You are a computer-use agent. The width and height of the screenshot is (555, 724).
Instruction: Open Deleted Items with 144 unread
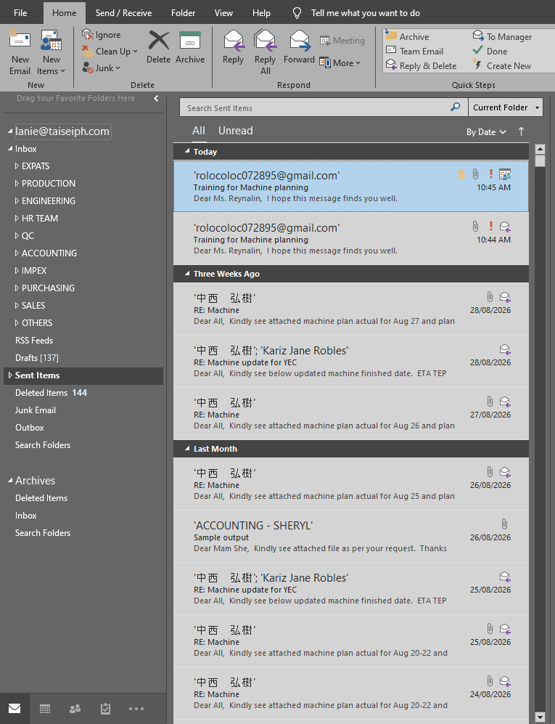(51, 392)
